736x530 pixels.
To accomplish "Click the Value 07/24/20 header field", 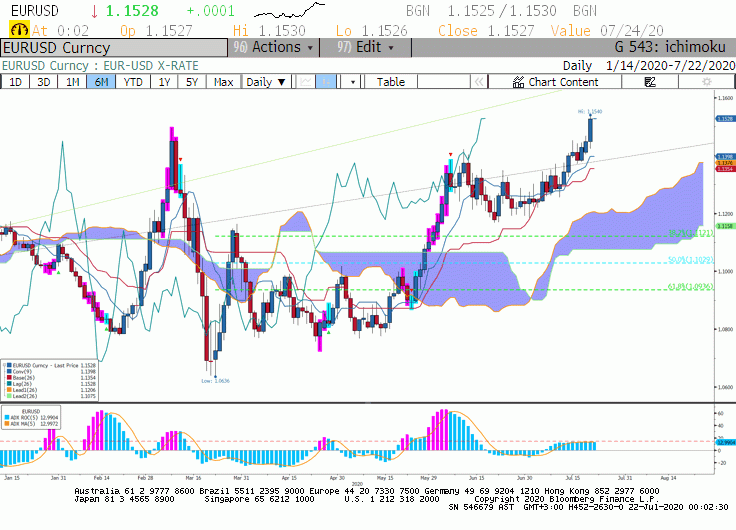I will (x=607, y=31).
